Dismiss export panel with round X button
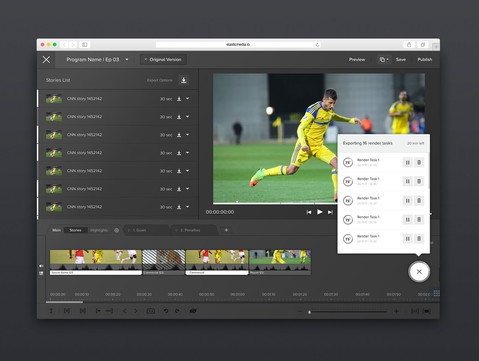Viewport: 479px width, 361px height. (419, 272)
